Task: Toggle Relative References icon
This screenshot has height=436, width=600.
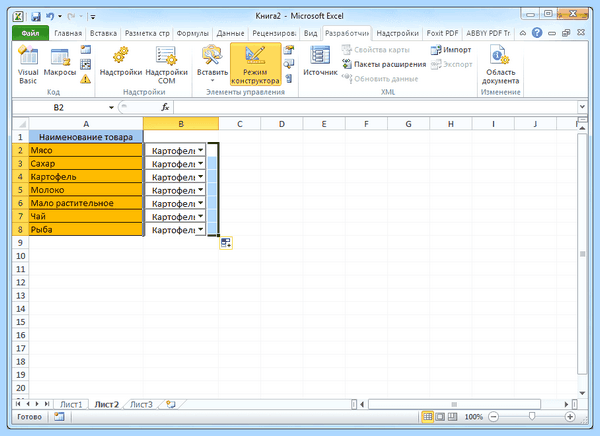Action: click(86, 64)
